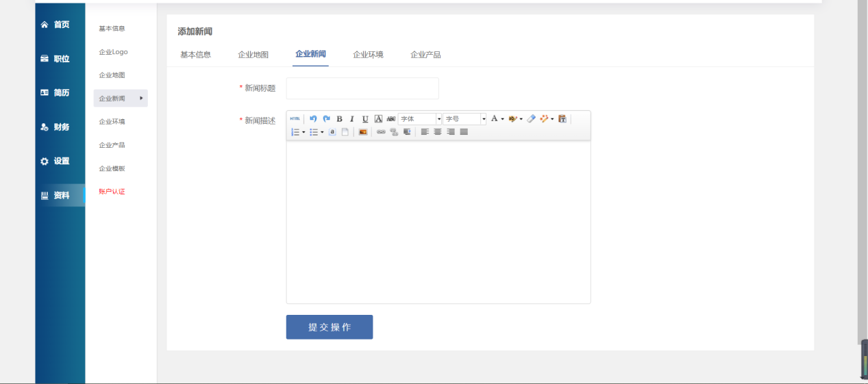Select the 企业新闻 tab
The width and height of the screenshot is (868, 384).
point(310,54)
